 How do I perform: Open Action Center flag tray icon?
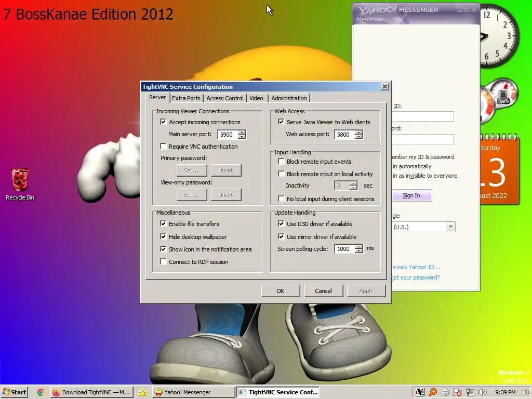point(457,392)
